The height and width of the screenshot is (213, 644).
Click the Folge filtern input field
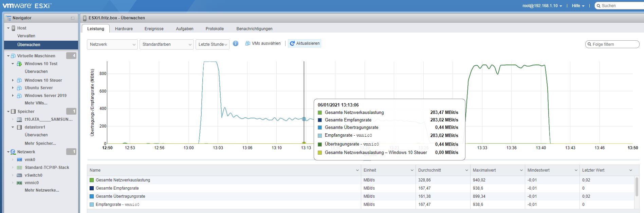coord(614,44)
